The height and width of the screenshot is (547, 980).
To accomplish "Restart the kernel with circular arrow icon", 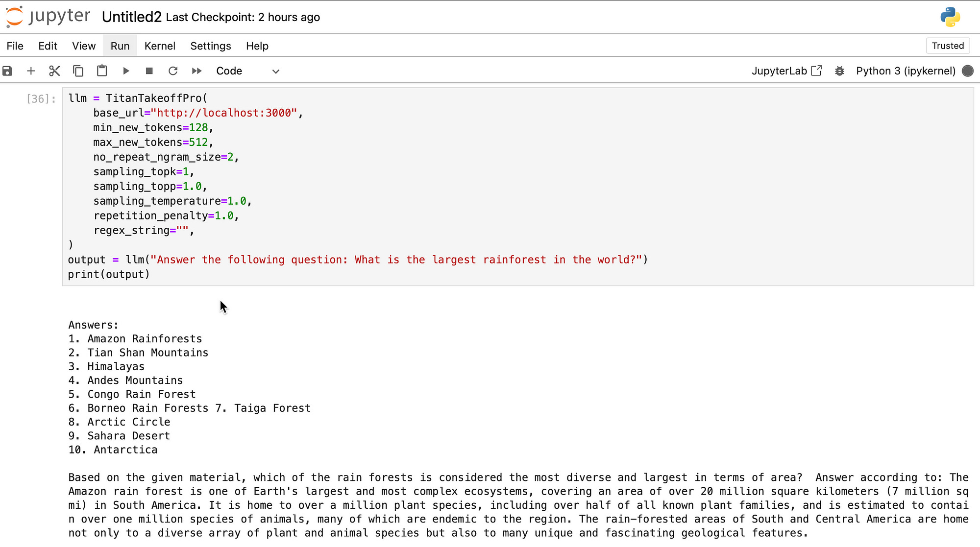I will point(173,71).
